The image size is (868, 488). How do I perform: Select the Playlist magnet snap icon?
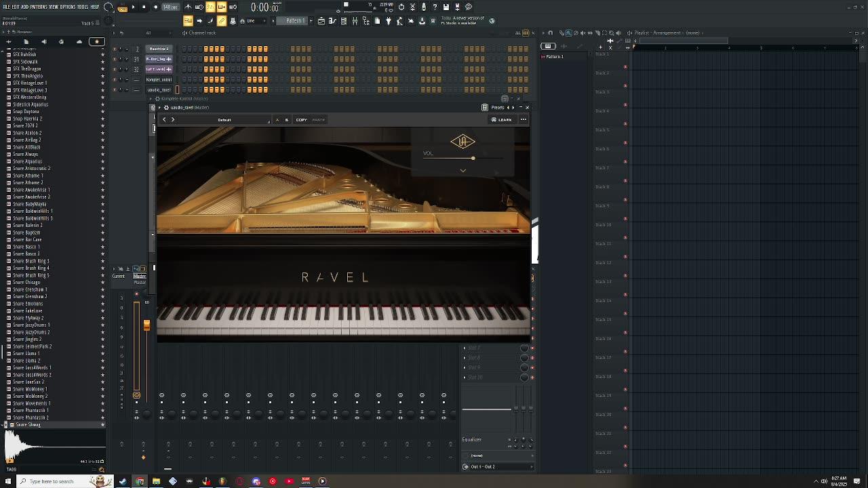550,33
